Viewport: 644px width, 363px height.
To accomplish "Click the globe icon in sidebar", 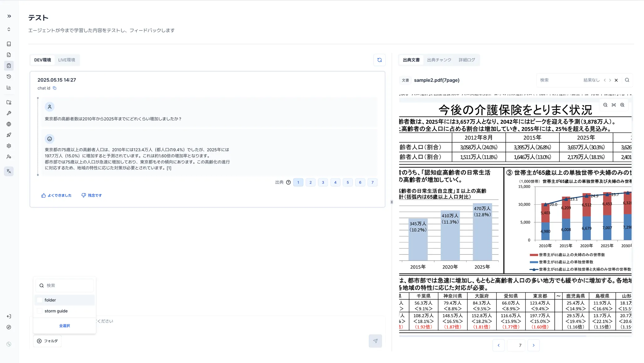I will [x=9, y=124].
